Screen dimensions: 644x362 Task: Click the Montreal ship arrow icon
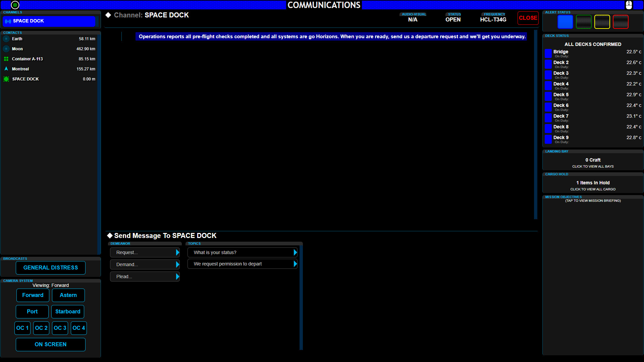tap(6, 69)
